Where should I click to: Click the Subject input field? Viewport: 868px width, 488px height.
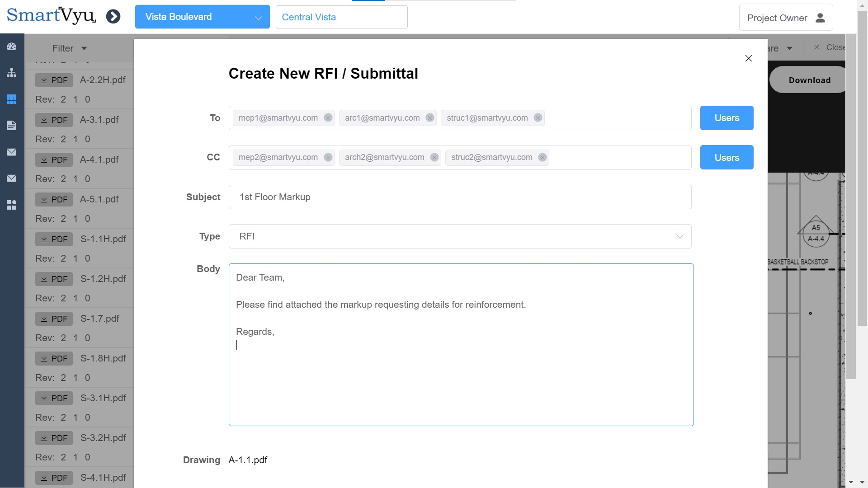click(460, 197)
